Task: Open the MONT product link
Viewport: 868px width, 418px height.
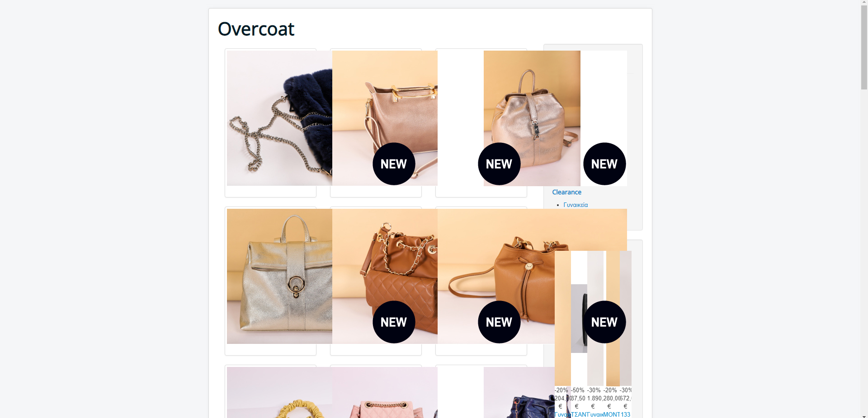Action: point(612,414)
